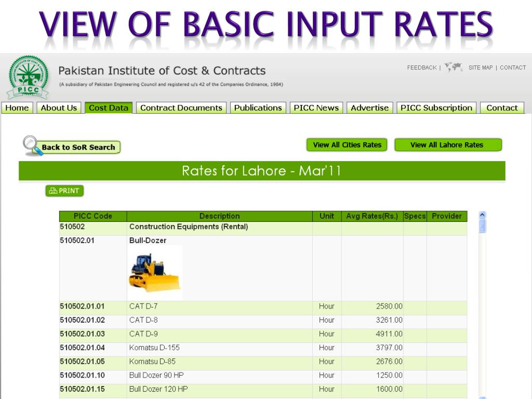
Task: Open the Advertise tab
Action: click(x=370, y=108)
